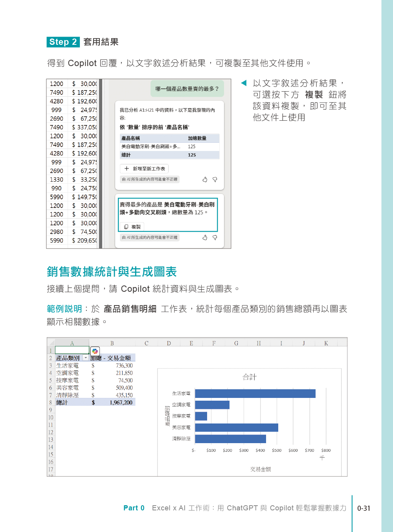Image resolution: width=393 pixels, height=532 pixels.
Task: Click the chart title 合計
Action: pos(250,377)
